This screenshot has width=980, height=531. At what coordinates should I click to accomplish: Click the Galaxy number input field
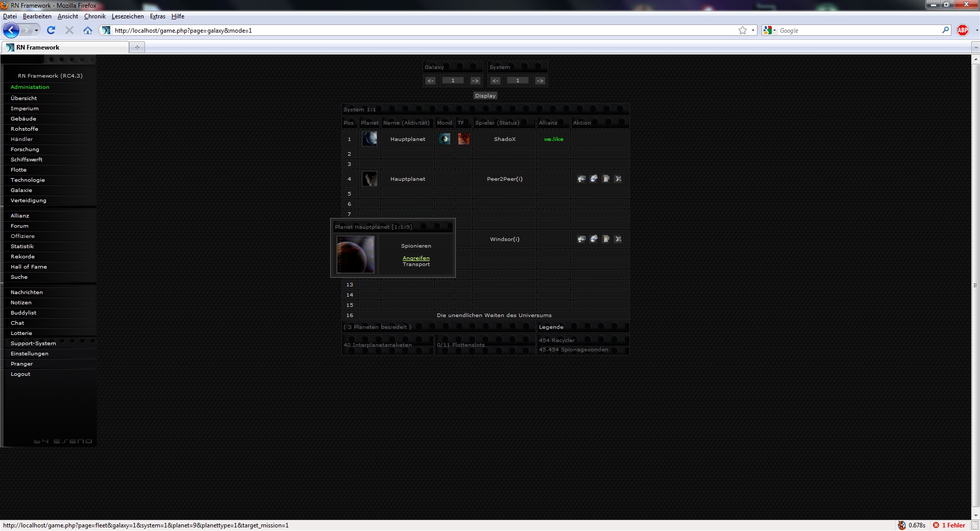(x=453, y=81)
